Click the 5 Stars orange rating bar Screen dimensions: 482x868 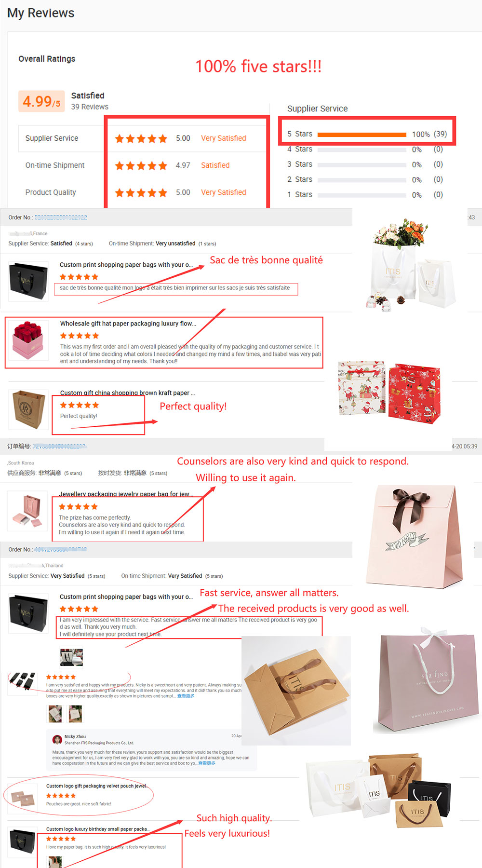(362, 135)
